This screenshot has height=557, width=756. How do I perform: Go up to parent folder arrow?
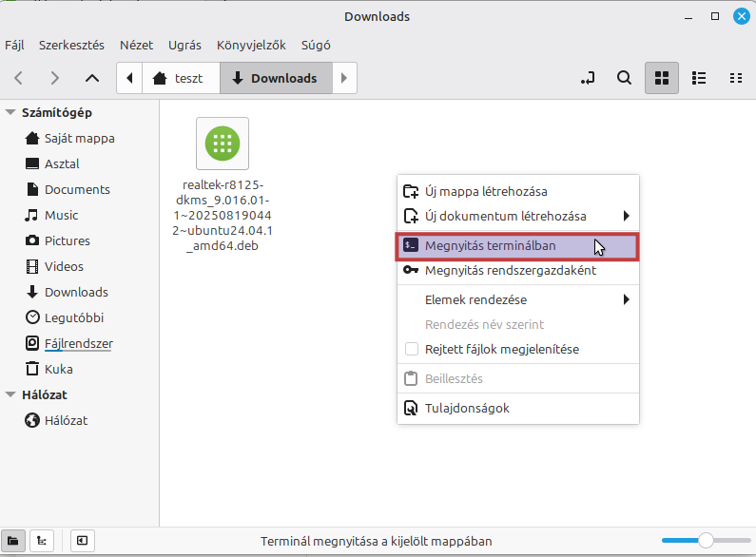click(x=91, y=78)
